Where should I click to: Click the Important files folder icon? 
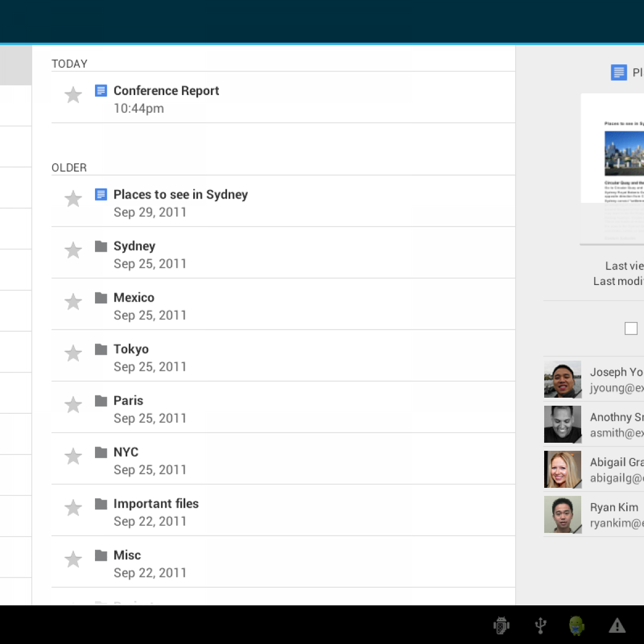[101, 504]
